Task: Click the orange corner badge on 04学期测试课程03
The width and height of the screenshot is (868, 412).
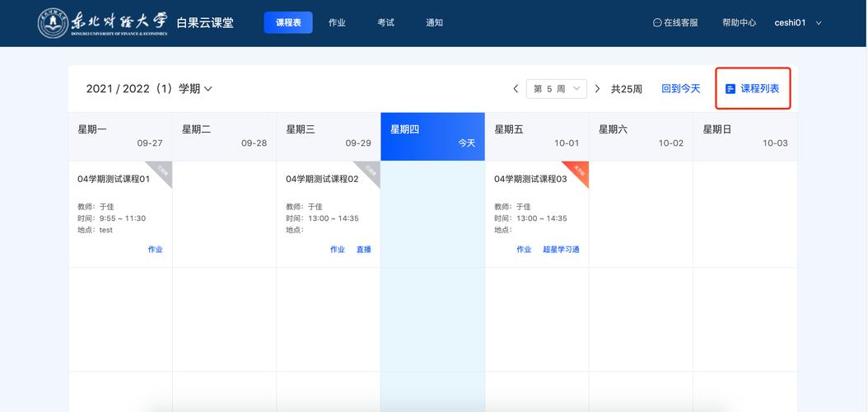Action: pyautogui.click(x=580, y=171)
